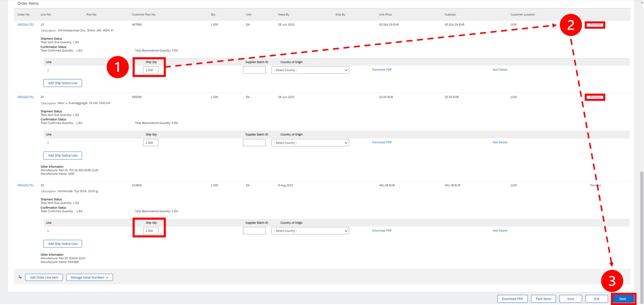Expand the Manage Serial Numbers menu
The height and width of the screenshot is (305, 644).
pos(89,278)
